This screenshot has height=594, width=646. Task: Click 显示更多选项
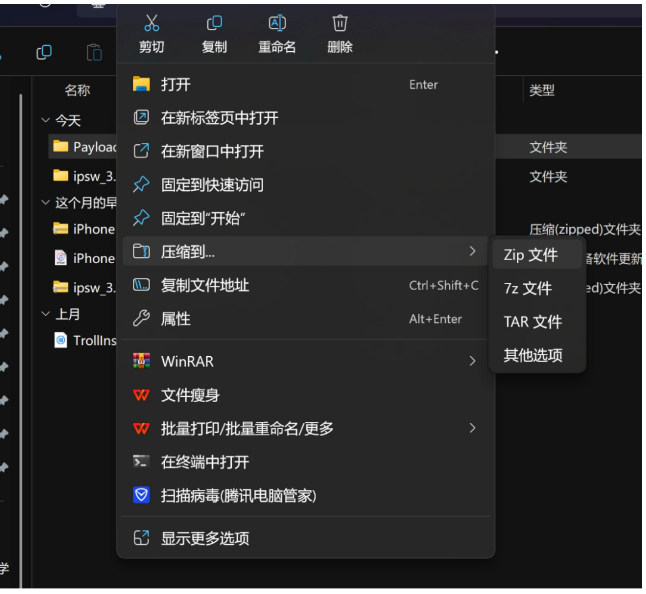pos(305,538)
